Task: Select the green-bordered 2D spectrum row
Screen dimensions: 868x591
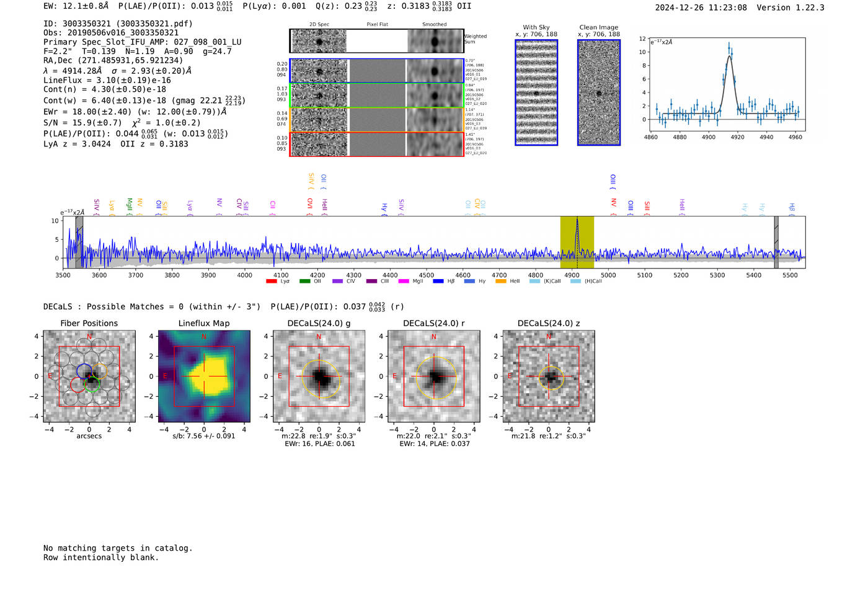Action: (x=377, y=96)
